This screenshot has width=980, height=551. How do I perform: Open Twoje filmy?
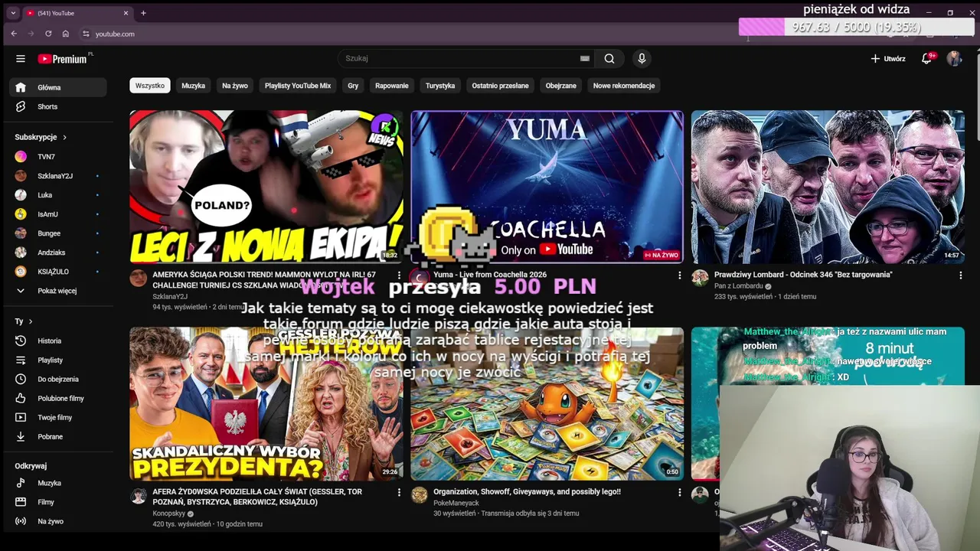coord(58,417)
